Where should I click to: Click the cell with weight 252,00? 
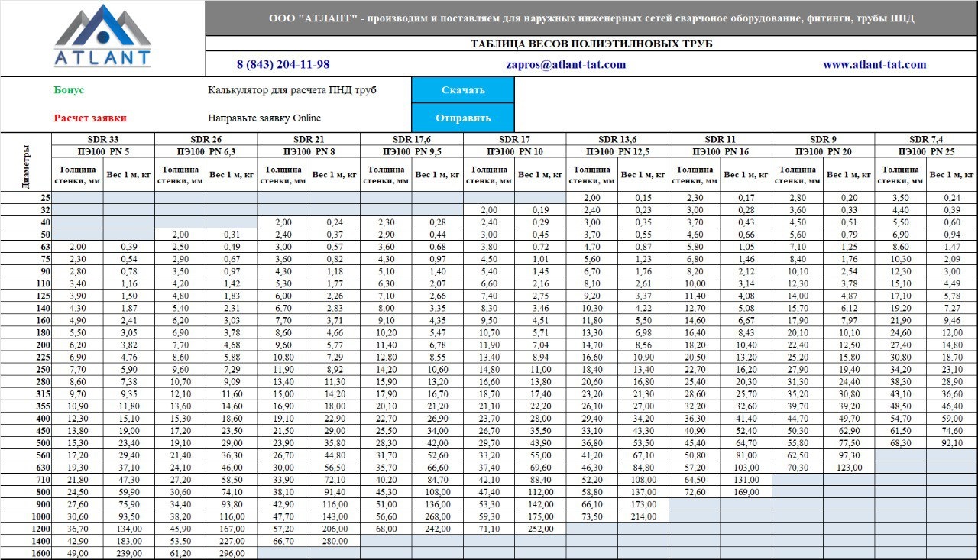click(x=540, y=529)
